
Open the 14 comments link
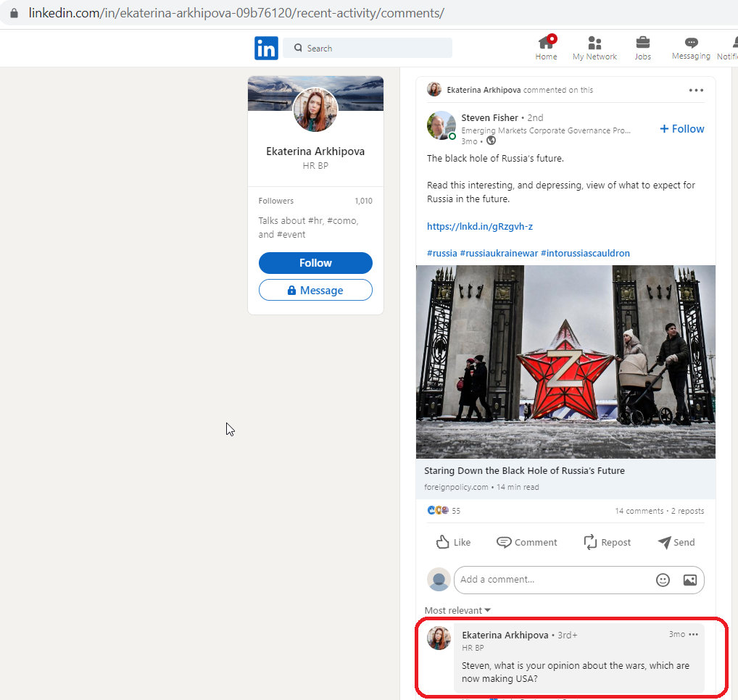point(639,511)
